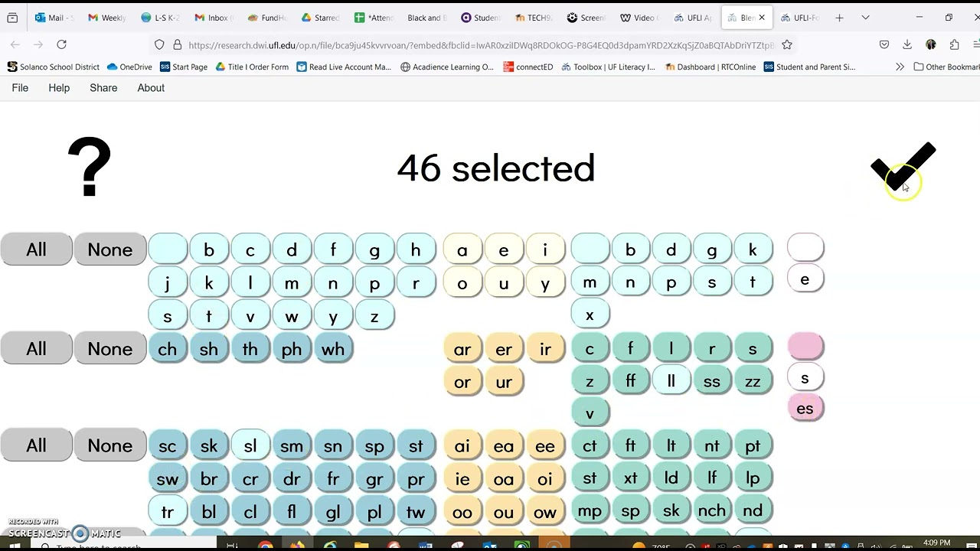The height and width of the screenshot is (551, 980).
Task: Go back using browser back arrow
Action: (15, 45)
